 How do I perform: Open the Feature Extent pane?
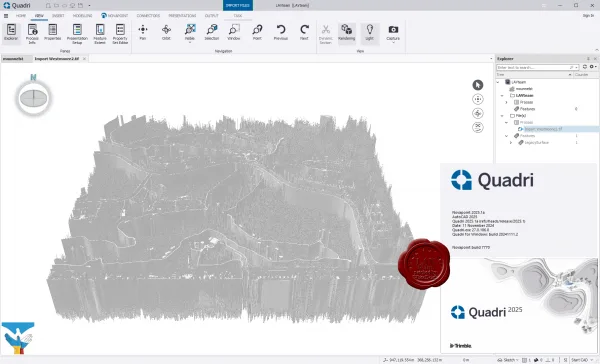100,34
